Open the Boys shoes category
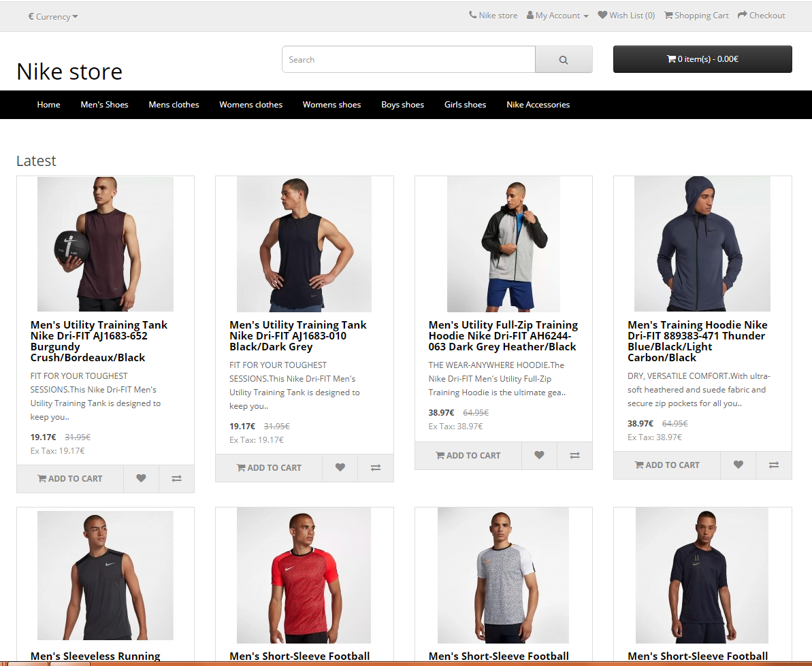Screen dimensions: 812x666 pyautogui.click(x=402, y=105)
